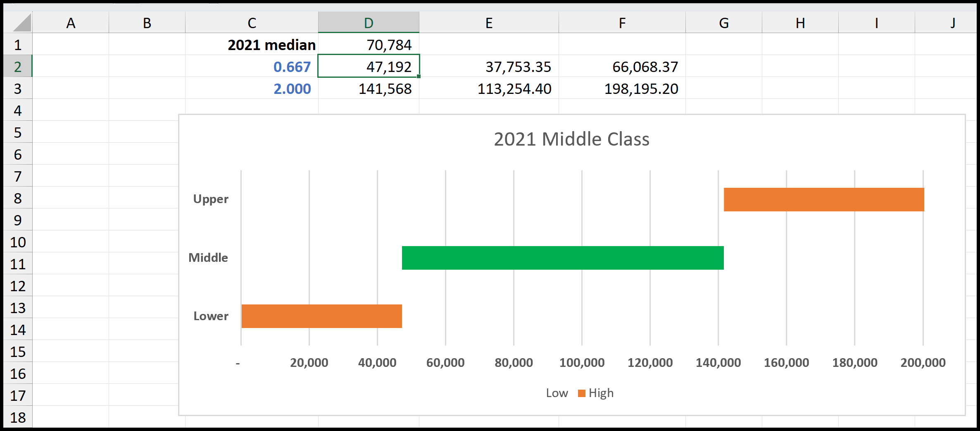This screenshot has height=431, width=980.
Task: Select the cell showing 2.000
Action: 292,88
